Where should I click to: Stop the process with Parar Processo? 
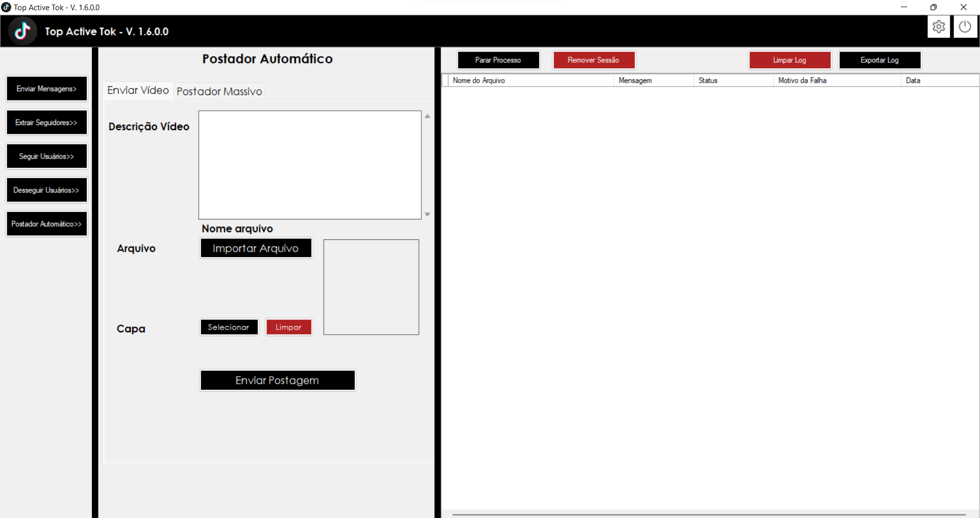pos(498,60)
